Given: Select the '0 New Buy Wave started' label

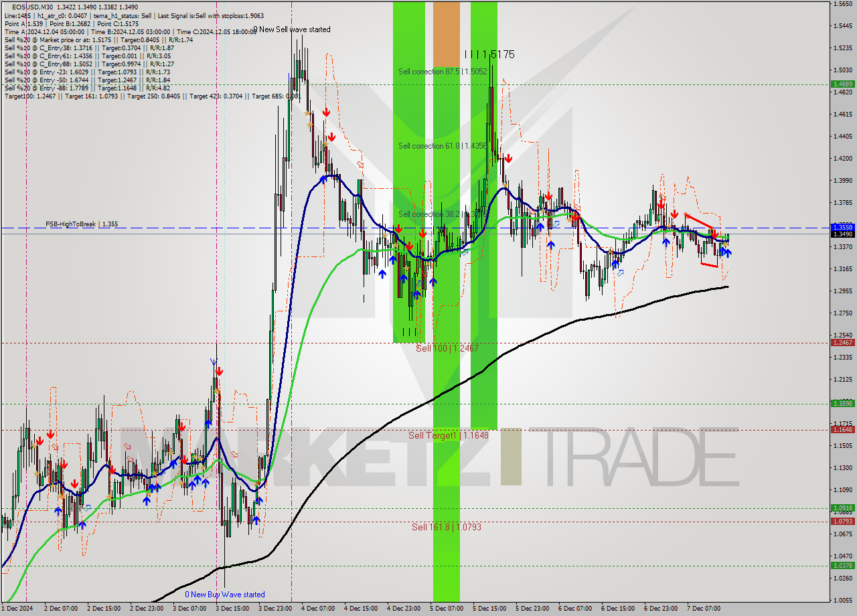Looking at the screenshot, I should pos(225,595).
